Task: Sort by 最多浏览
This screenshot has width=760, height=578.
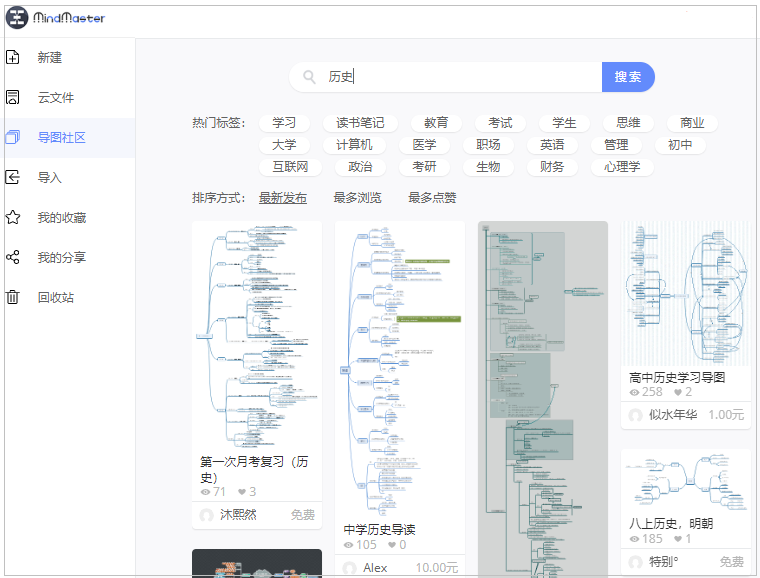Action: (x=357, y=198)
